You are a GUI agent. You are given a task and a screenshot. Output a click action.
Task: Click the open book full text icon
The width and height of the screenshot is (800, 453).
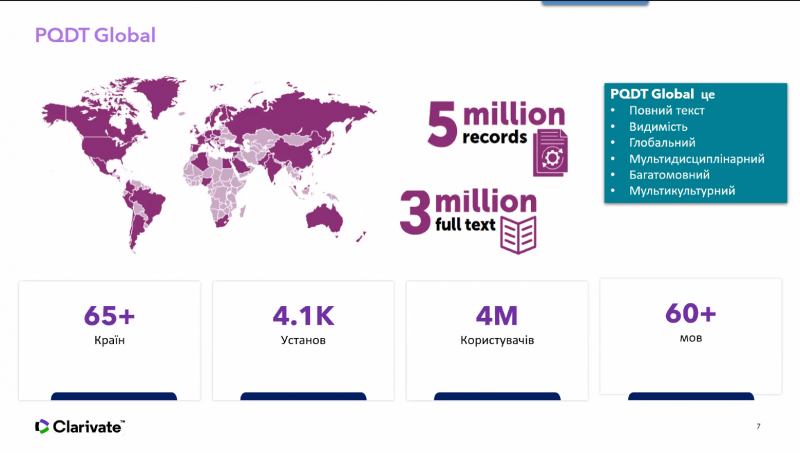click(x=518, y=235)
